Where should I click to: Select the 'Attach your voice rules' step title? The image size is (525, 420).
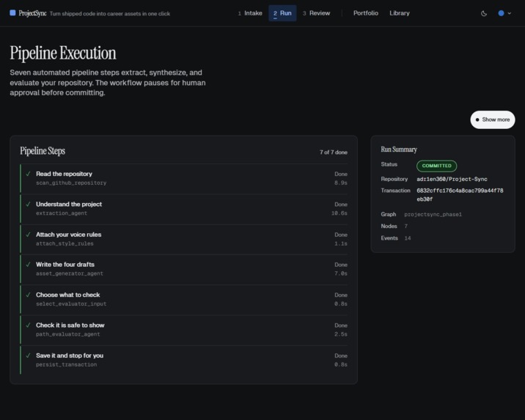[x=68, y=235]
